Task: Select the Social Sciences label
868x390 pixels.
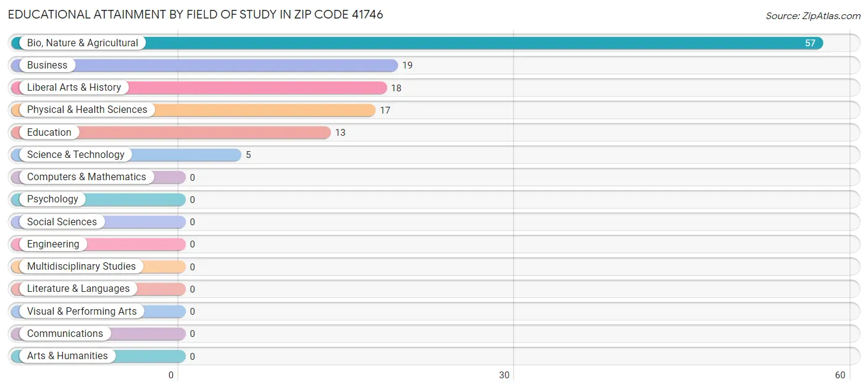Action: tap(62, 222)
